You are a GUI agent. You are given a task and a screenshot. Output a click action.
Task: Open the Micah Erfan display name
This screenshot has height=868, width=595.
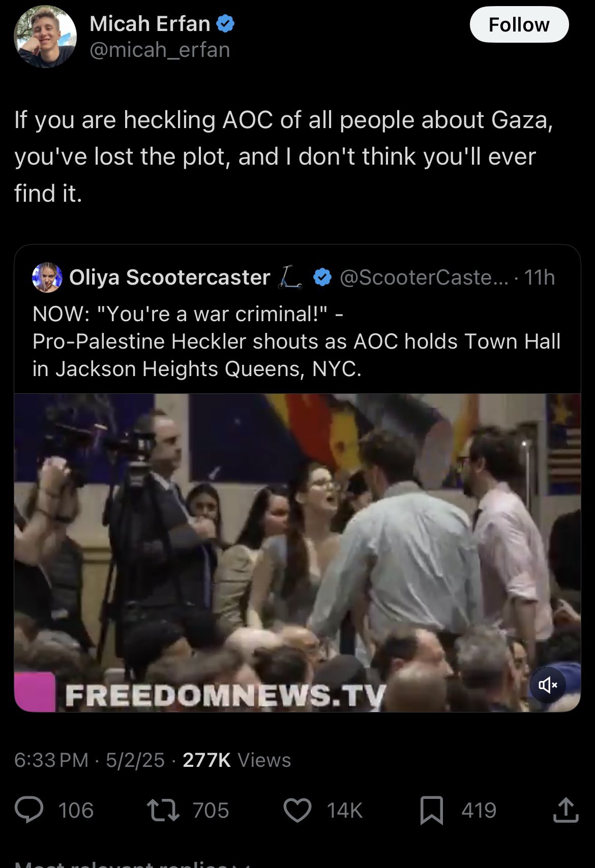[150, 24]
